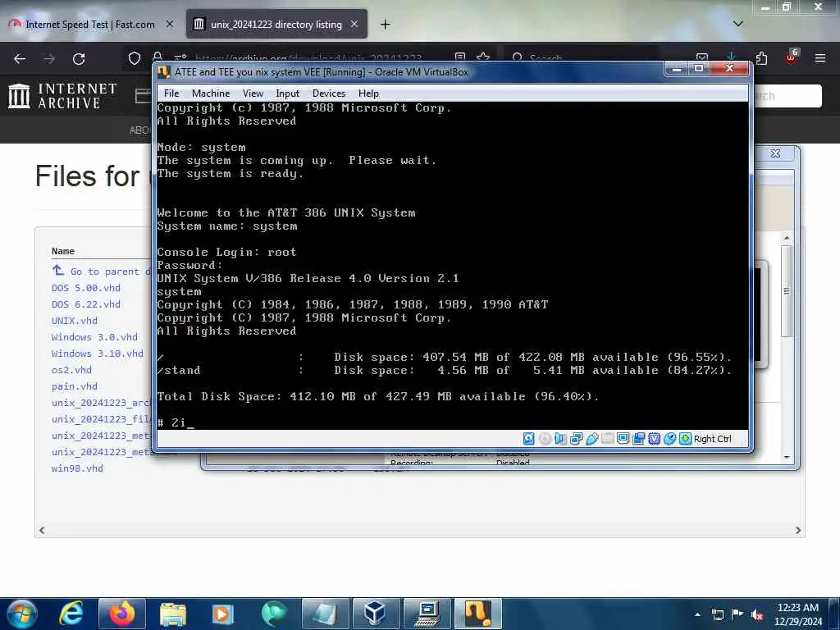Open os2.vhd file link

(72, 370)
